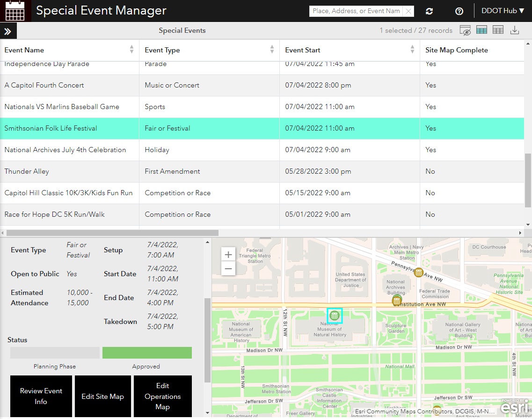
Task: Select the highlighted festival marker on the map
Action: point(334,316)
